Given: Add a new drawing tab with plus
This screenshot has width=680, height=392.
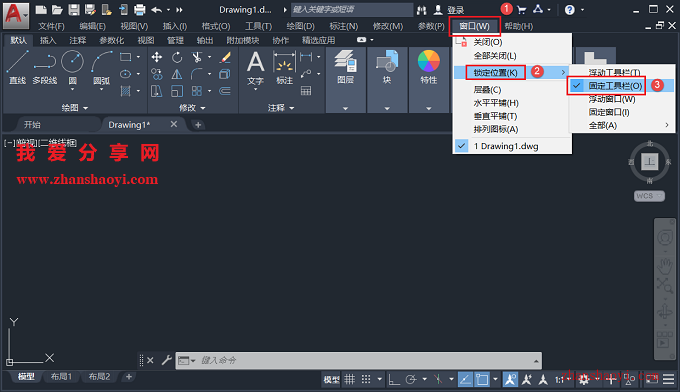Looking at the screenshot, I should point(198,125).
